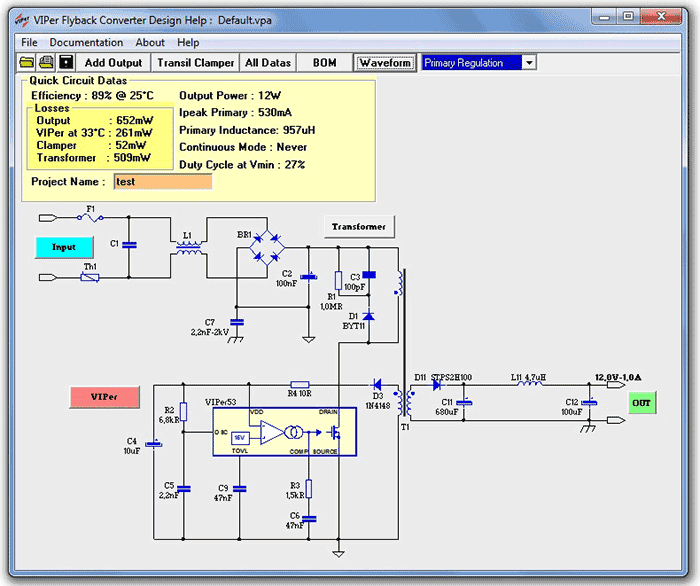700x586 pixels.
Task: Click the VIPer53 IC block
Action: 276,432
